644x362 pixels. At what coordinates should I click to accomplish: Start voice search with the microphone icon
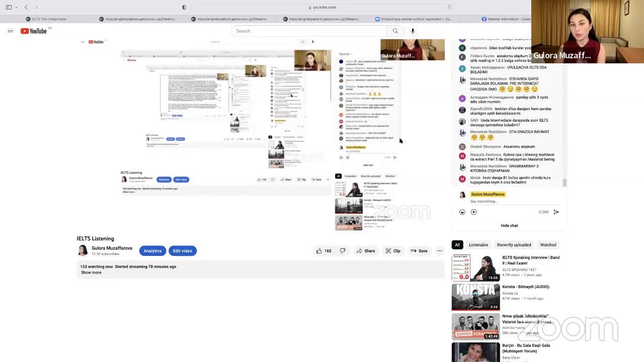coord(413,31)
